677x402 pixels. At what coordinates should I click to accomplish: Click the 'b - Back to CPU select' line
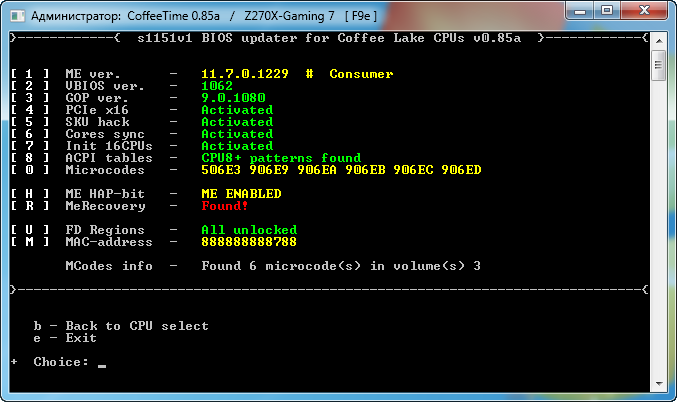[x=121, y=326]
